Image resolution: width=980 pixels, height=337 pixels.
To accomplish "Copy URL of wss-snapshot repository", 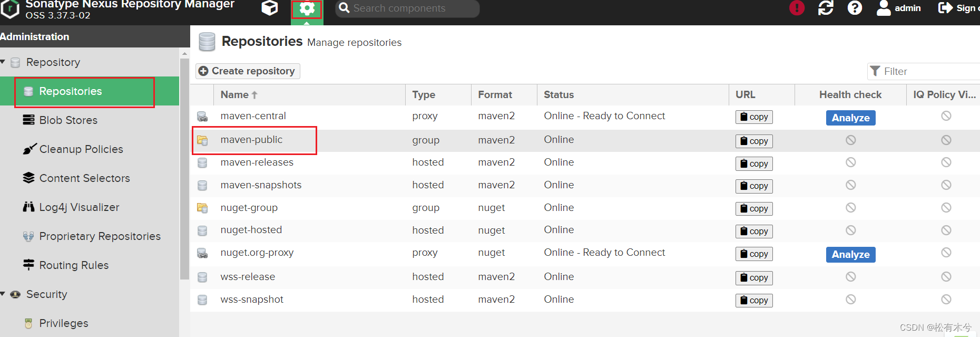I will click(754, 300).
